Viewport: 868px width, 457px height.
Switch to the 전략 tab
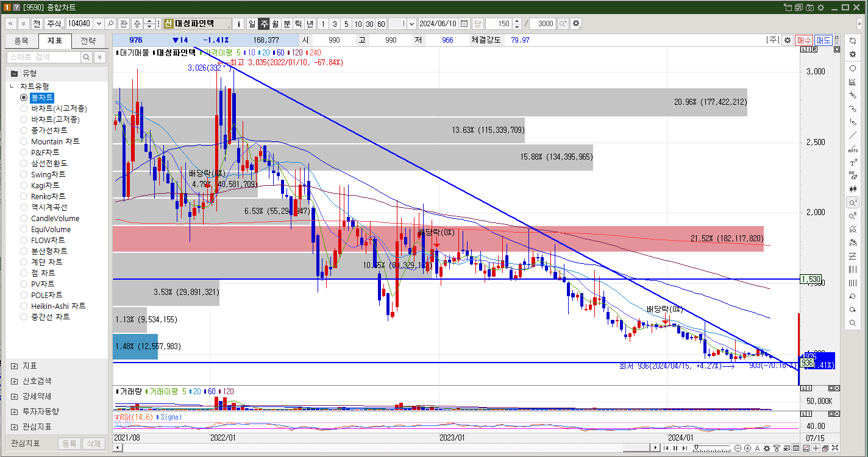[88, 41]
